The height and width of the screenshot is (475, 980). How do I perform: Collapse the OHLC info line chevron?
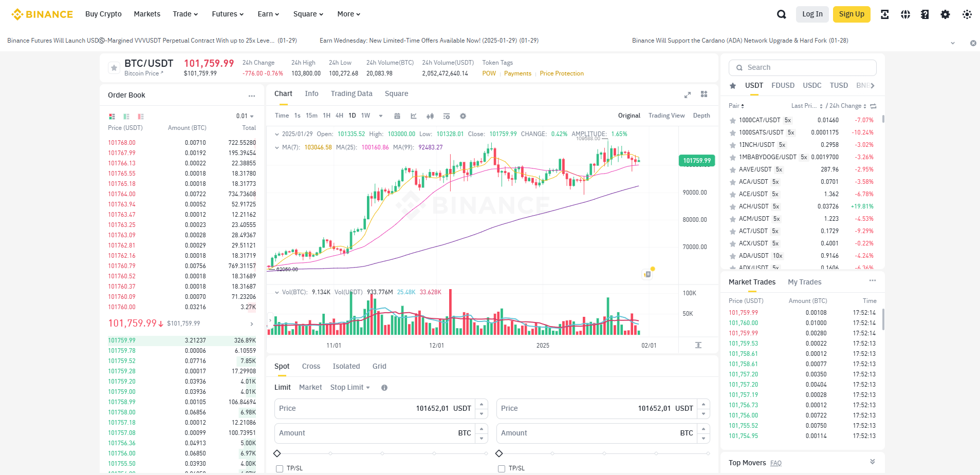coord(277,134)
